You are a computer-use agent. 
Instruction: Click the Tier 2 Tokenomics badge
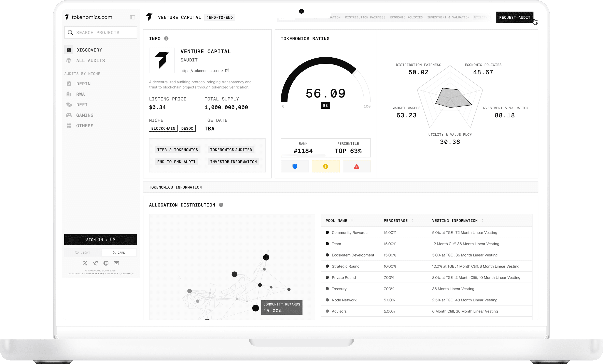click(x=177, y=150)
